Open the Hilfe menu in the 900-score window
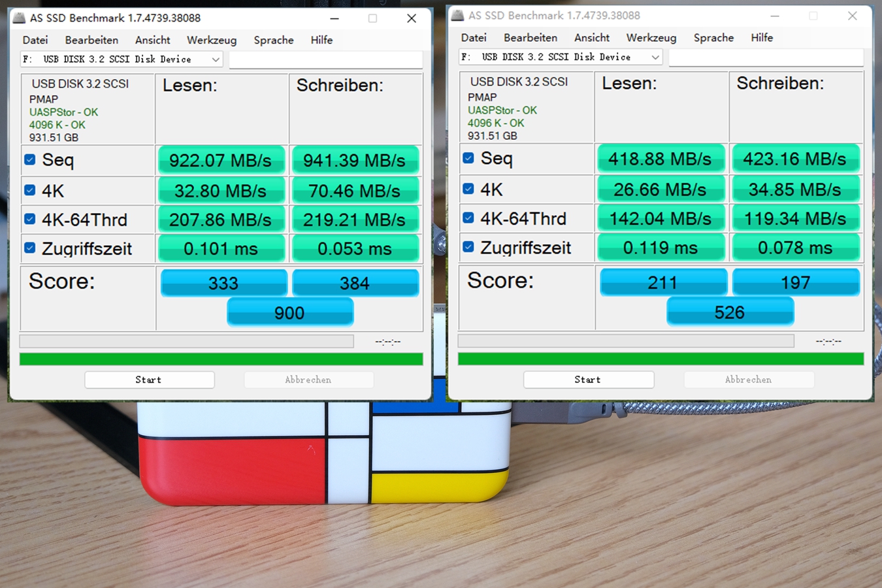Screen dimensions: 882x588 pyautogui.click(x=321, y=40)
